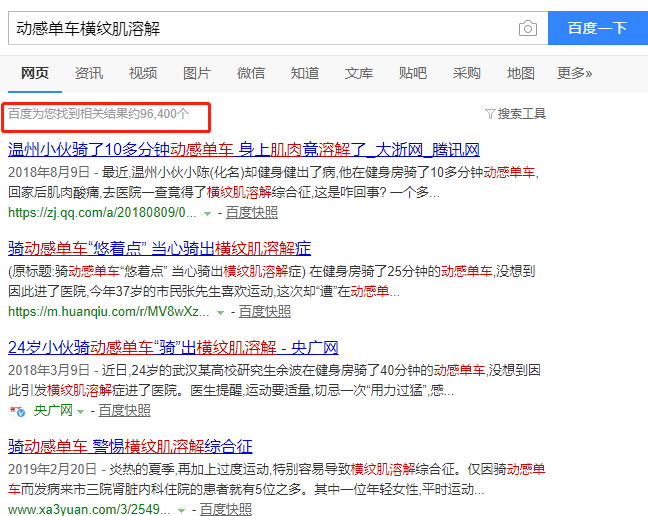Screen dimensions: 648x516
Task: Click snippet beginning (原标题:骑动感单车
Action: [x=272, y=281]
